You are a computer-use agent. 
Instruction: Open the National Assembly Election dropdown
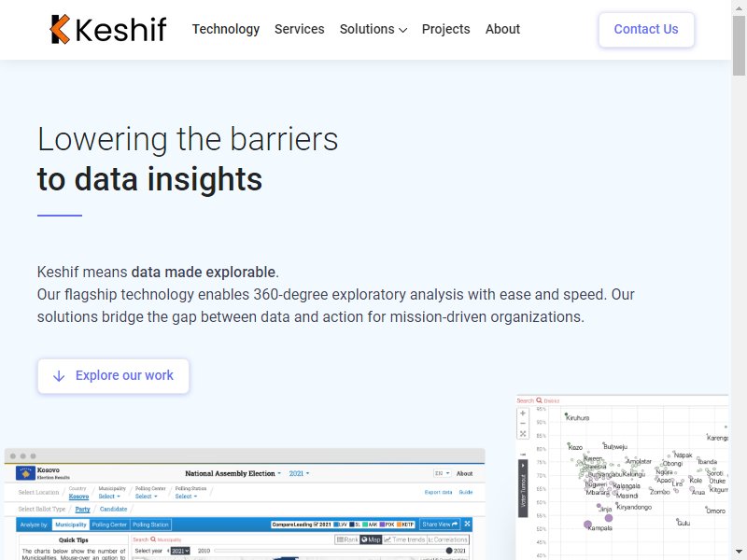coord(233,473)
